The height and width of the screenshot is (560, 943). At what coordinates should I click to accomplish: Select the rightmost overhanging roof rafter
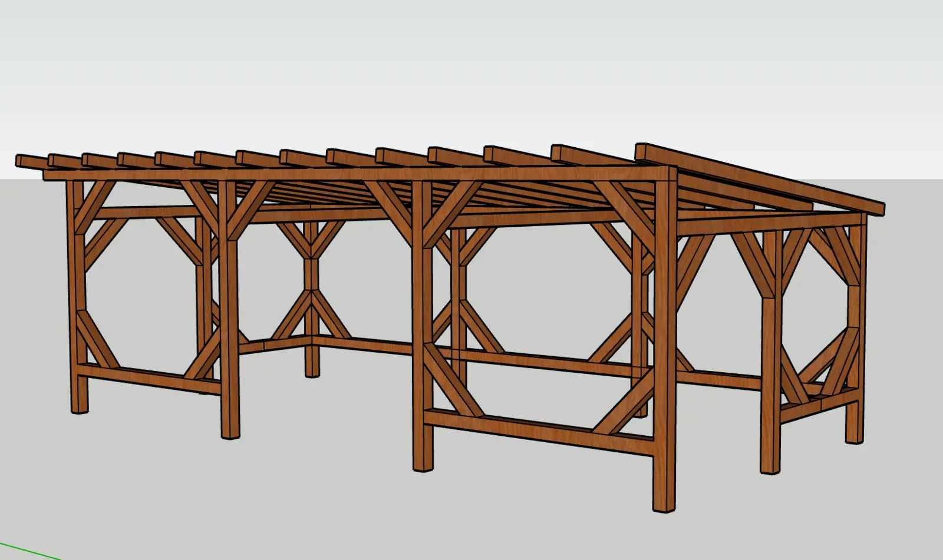(760, 178)
